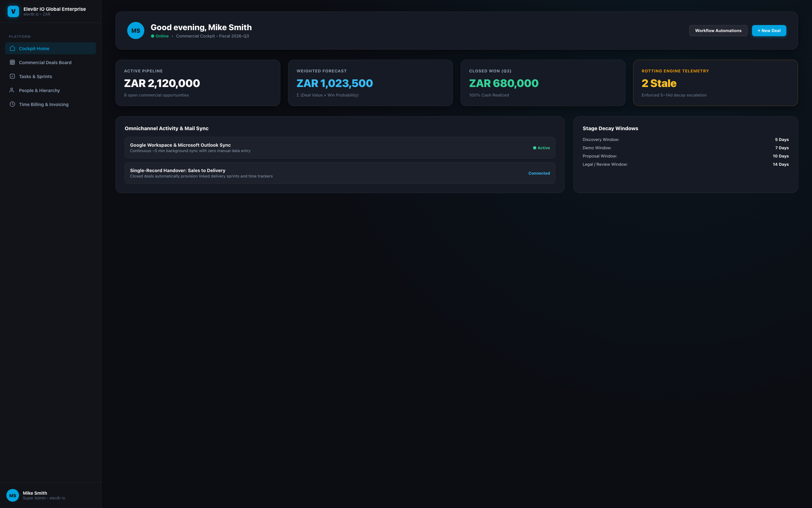The height and width of the screenshot is (508, 812).
Task: Click ZAR 680,000 Closed Won value
Action: 504,83
